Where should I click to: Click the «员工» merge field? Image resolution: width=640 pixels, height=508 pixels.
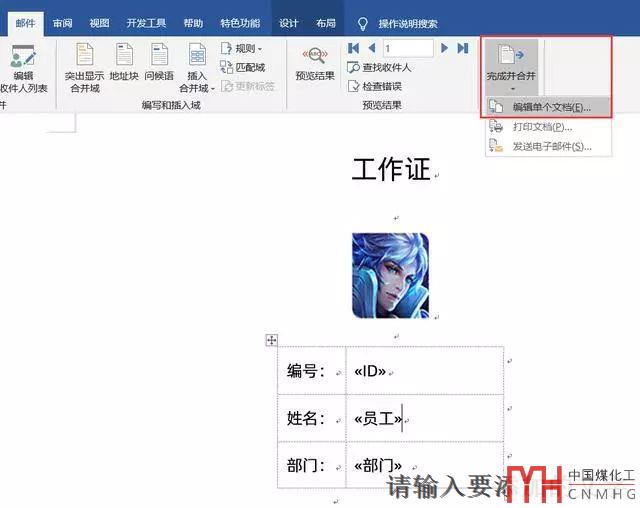point(378,419)
